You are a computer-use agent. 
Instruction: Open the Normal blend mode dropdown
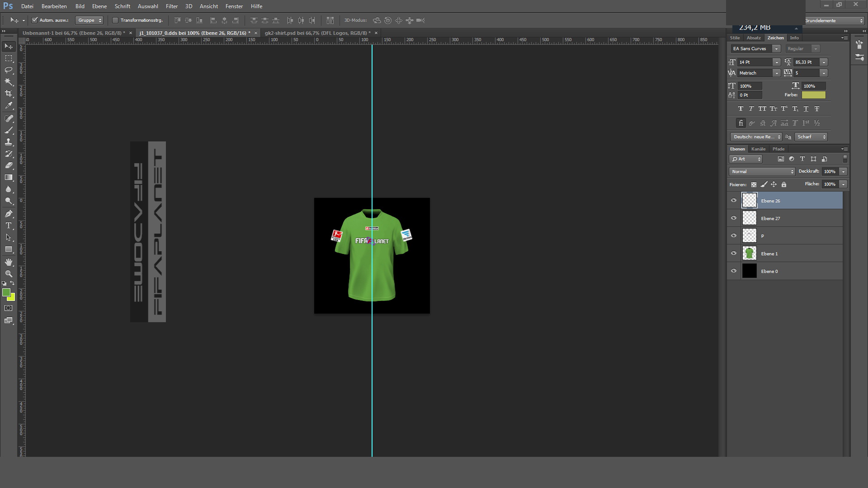tap(762, 172)
